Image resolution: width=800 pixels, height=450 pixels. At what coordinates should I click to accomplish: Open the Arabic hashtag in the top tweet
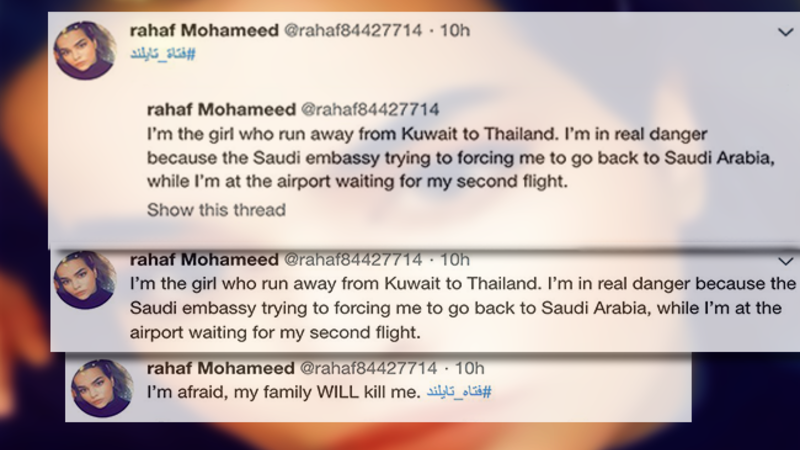pyautogui.click(x=163, y=52)
